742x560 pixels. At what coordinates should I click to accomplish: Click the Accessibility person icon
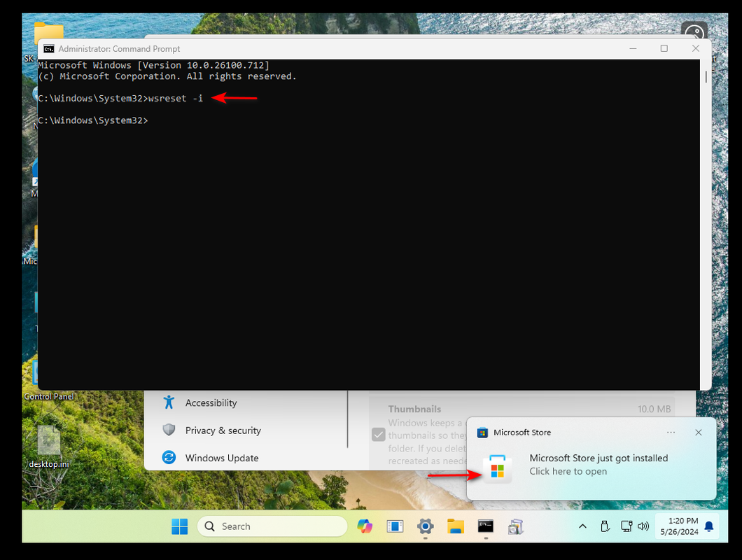tap(169, 402)
